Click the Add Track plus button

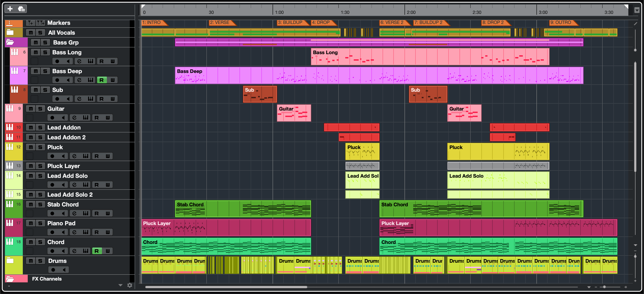pos(10,9)
